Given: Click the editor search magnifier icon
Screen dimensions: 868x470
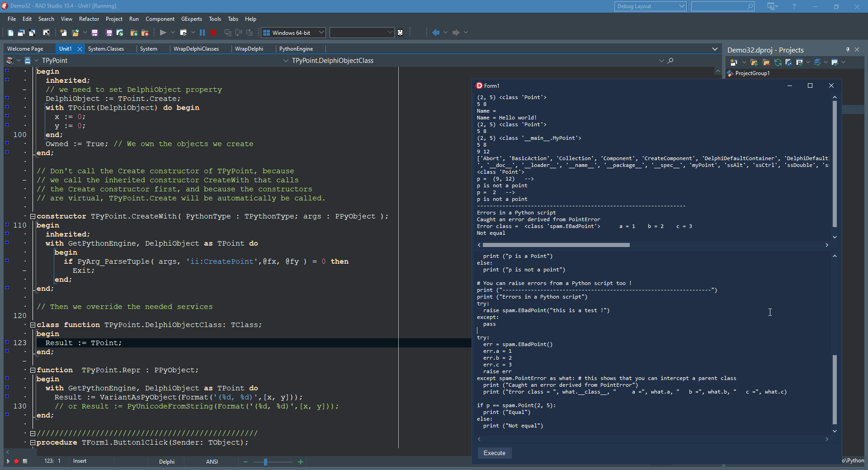Looking at the screenshot, I should (670, 61).
